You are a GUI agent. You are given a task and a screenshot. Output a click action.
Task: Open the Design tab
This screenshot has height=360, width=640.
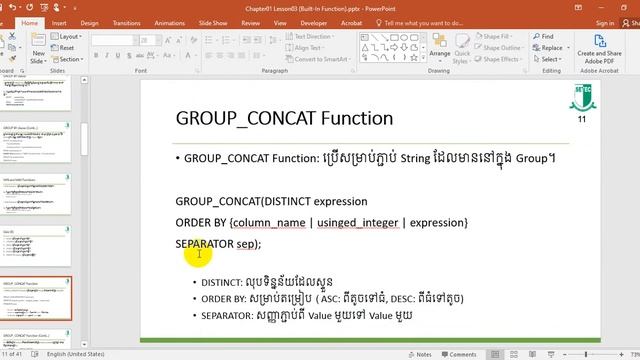click(x=89, y=23)
